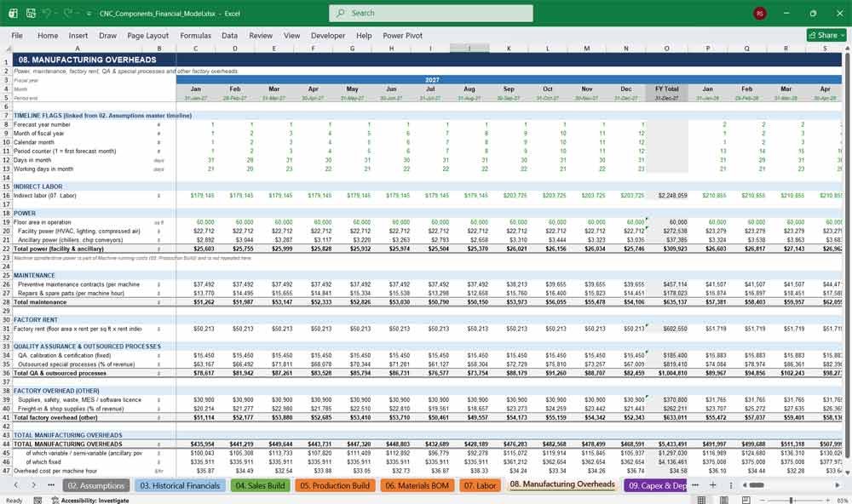The image size is (852, 504).
Task: Zoom out with the minus button
Action: tap(763, 501)
